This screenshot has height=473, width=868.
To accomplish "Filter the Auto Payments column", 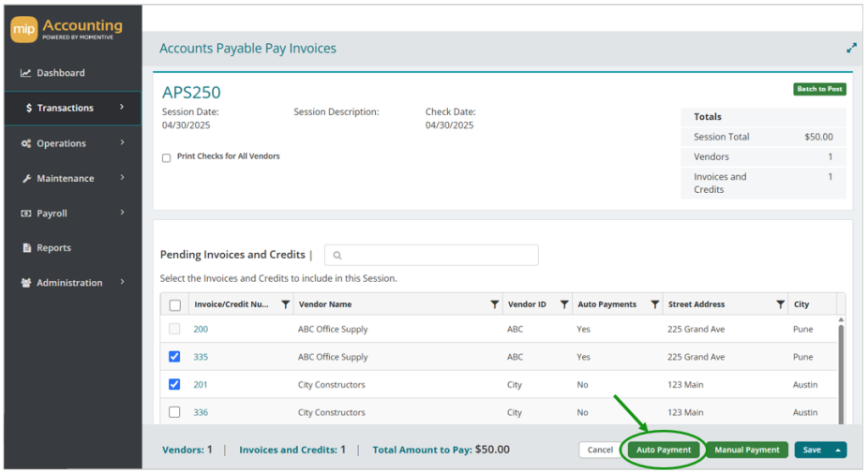I will pos(655,304).
